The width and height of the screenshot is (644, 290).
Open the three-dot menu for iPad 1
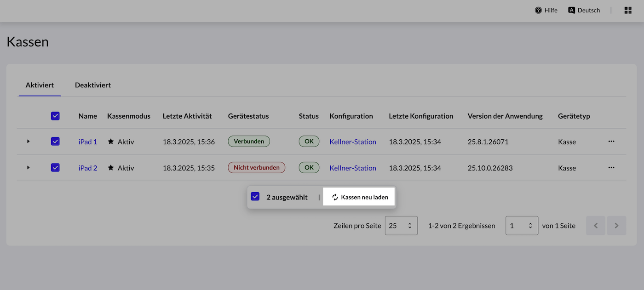click(x=611, y=142)
